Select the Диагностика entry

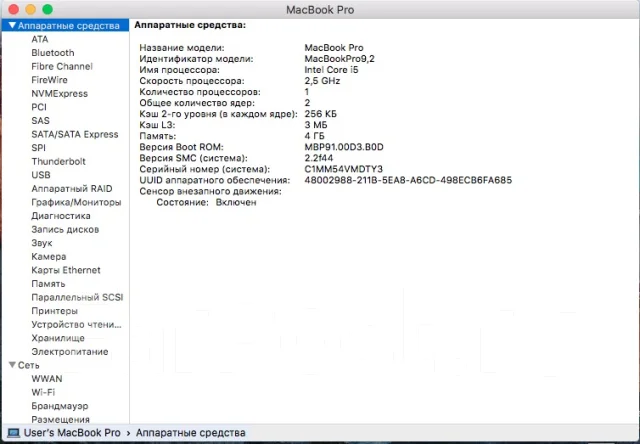click(x=61, y=215)
